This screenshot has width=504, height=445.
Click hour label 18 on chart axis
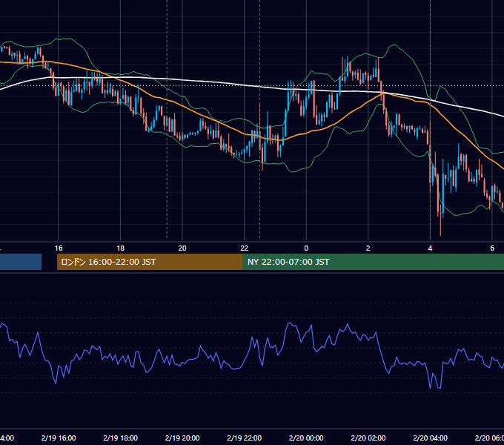(x=121, y=248)
